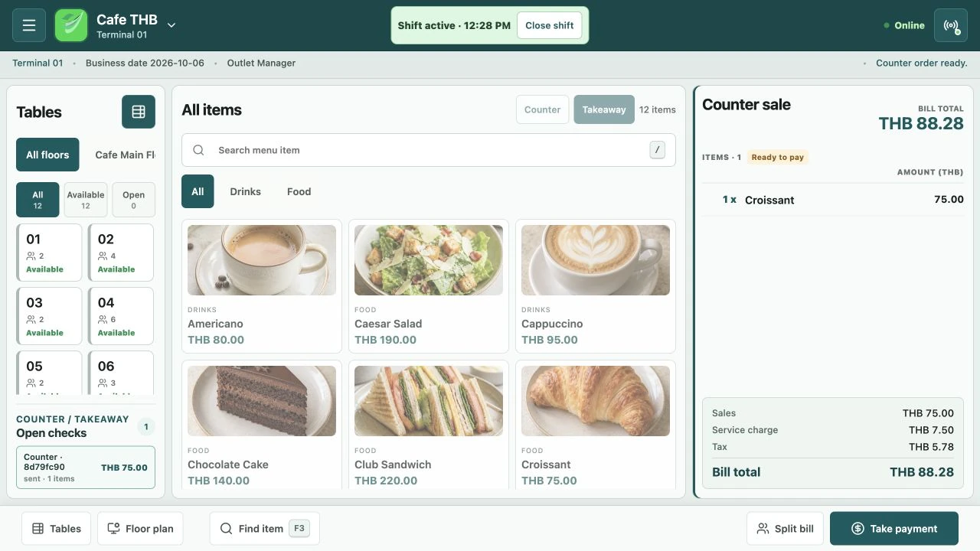Image resolution: width=980 pixels, height=551 pixels.
Task: Click the Service charge THB 7.50 row
Action: click(833, 430)
